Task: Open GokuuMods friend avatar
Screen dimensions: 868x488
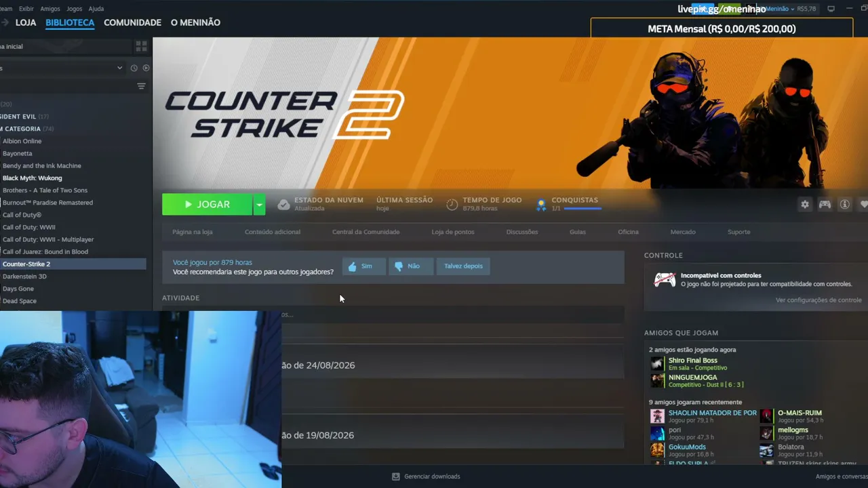Action: [657, 450]
